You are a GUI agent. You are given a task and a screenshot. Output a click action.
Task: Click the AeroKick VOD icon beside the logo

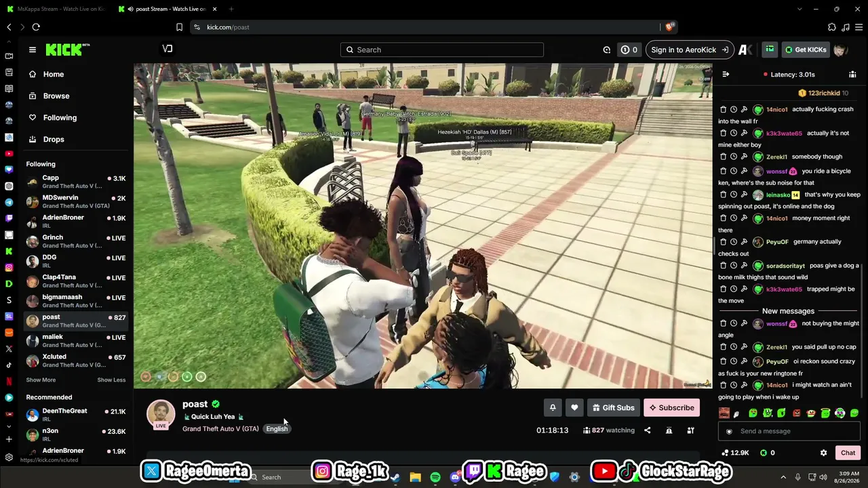[x=167, y=49]
